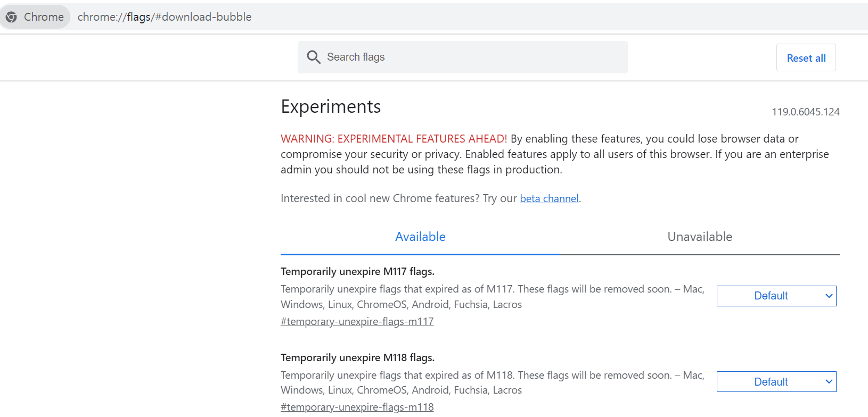
Task: Switch to the Unavailable tab
Action: [700, 237]
